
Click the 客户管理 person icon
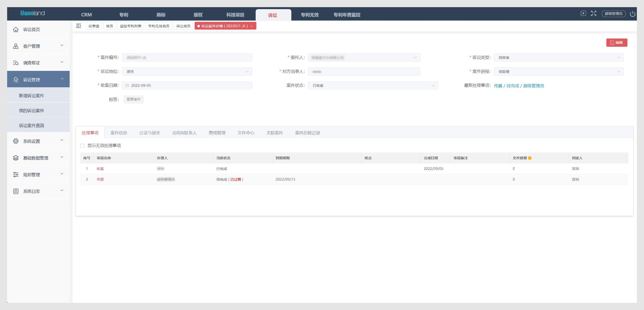click(x=16, y=46)
